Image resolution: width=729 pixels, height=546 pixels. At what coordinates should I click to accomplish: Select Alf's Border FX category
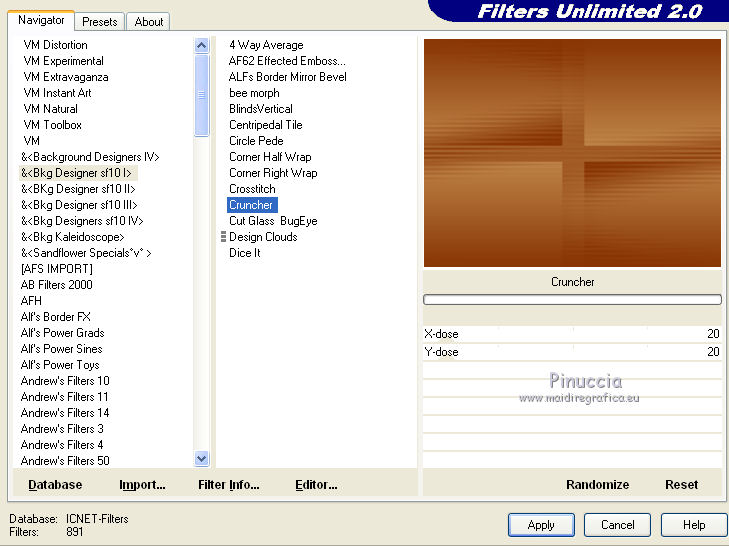tap(55, 317)
